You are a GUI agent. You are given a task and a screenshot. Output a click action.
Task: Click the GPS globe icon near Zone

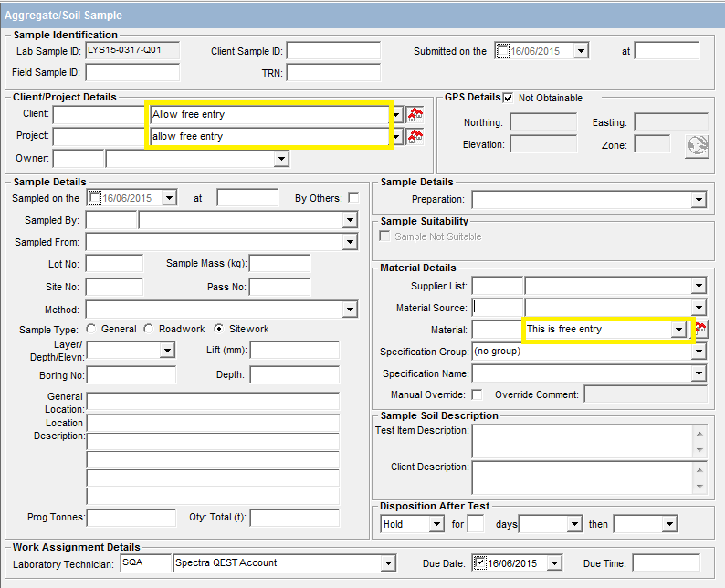point(697,146)
